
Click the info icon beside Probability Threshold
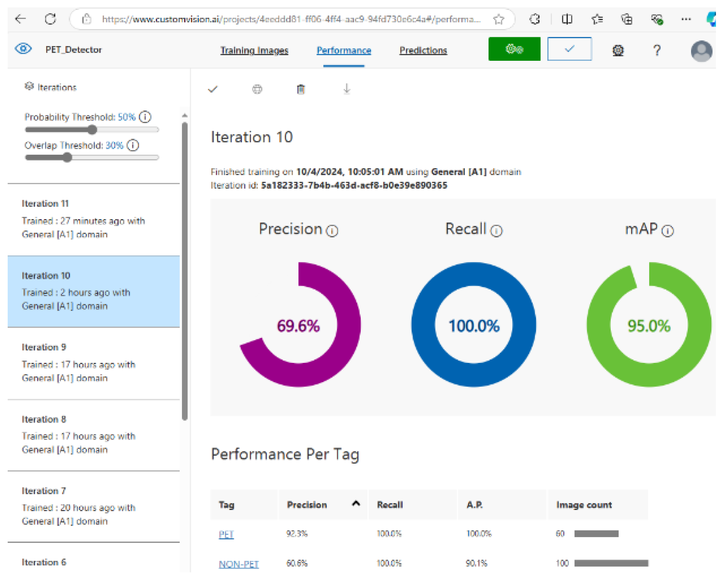[x=145, y=117]
